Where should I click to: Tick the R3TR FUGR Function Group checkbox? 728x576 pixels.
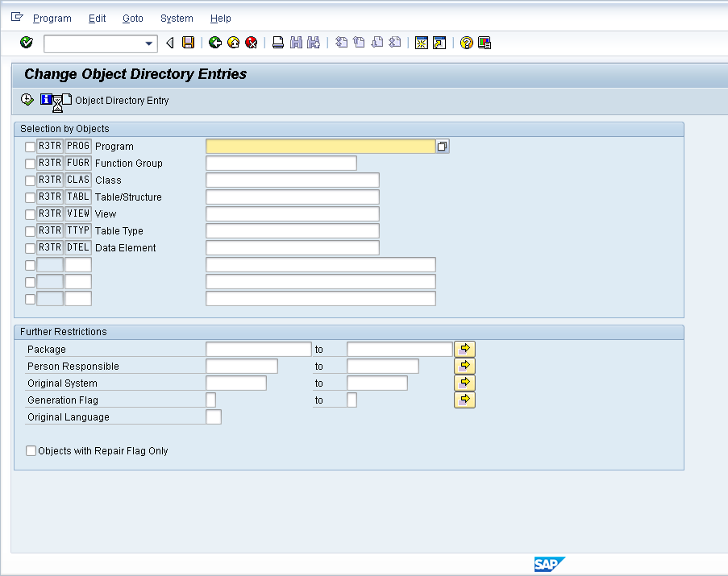point(30,164)
